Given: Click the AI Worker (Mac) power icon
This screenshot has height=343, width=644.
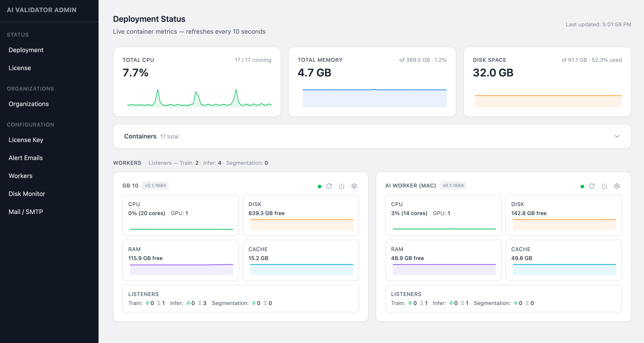Looking at the screenshot, I should 604,186.
